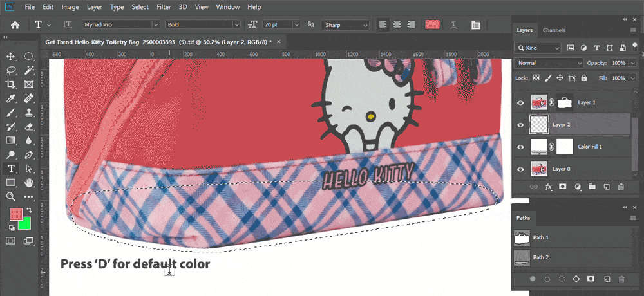This screenshot has height=296, width=644.
Task: Open the Kind layer filter dropdown
Action: click(538, 48)
